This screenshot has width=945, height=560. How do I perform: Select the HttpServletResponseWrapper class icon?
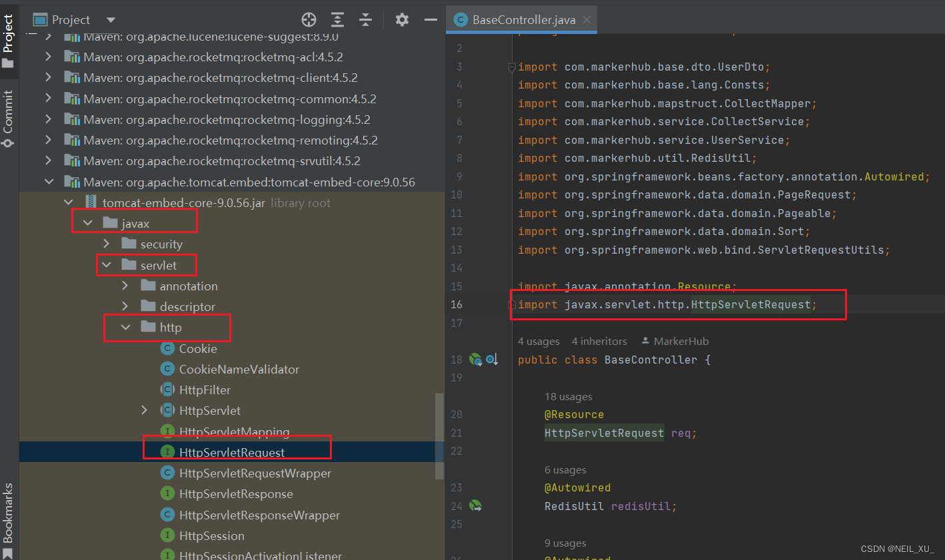point(168,515)
